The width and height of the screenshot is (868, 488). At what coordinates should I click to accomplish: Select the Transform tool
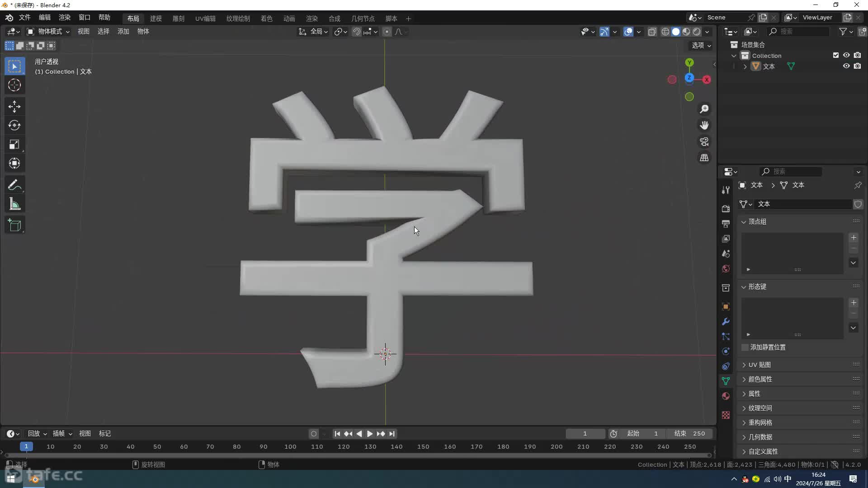click(14, 163)
